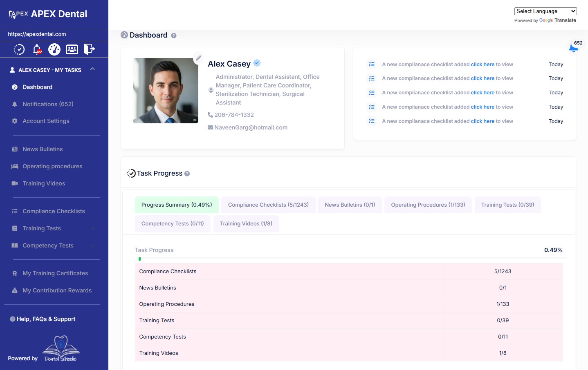Expand the Competency Tests sidebar submenu
Screen dimensions: 588x370
pyautogui.click(x=93, y=245)
